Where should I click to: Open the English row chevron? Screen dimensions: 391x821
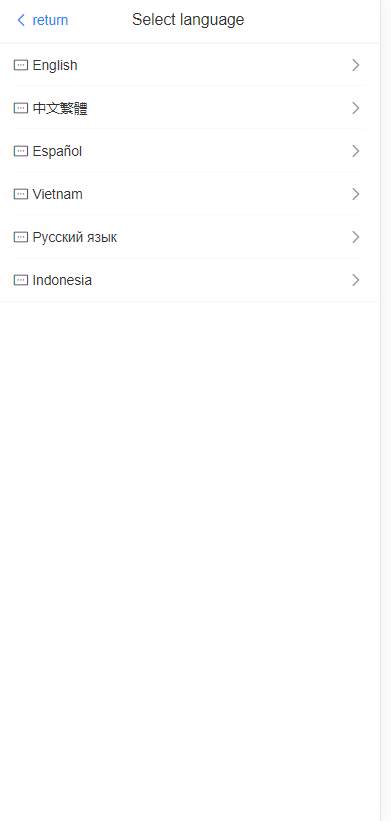356,65
